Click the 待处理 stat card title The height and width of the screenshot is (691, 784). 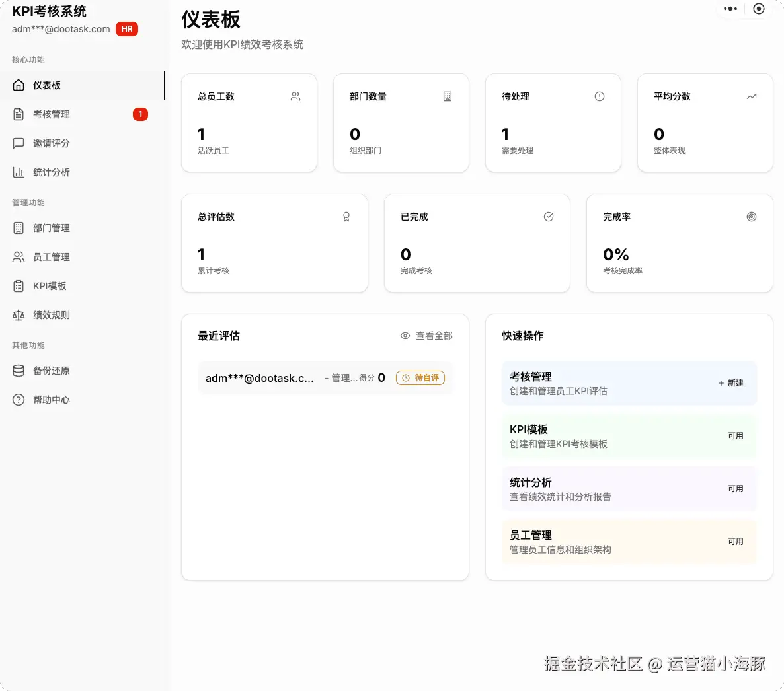pyautogui.click(x=516, y=96)
